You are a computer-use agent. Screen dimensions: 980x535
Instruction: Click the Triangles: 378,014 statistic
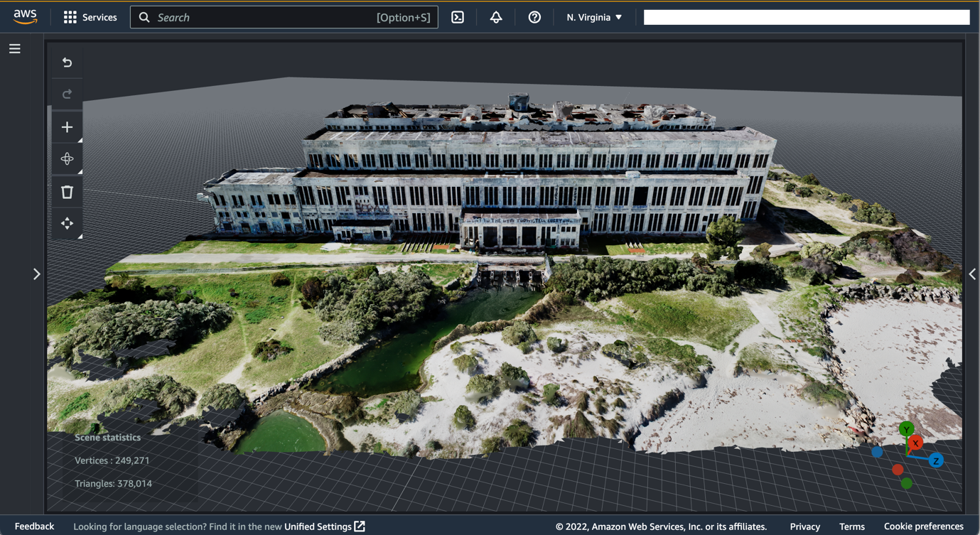point(113,483)
